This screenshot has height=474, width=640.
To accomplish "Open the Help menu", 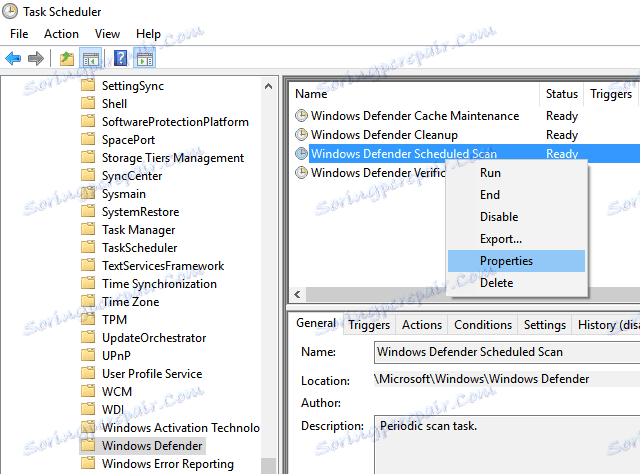I will 148,34.
